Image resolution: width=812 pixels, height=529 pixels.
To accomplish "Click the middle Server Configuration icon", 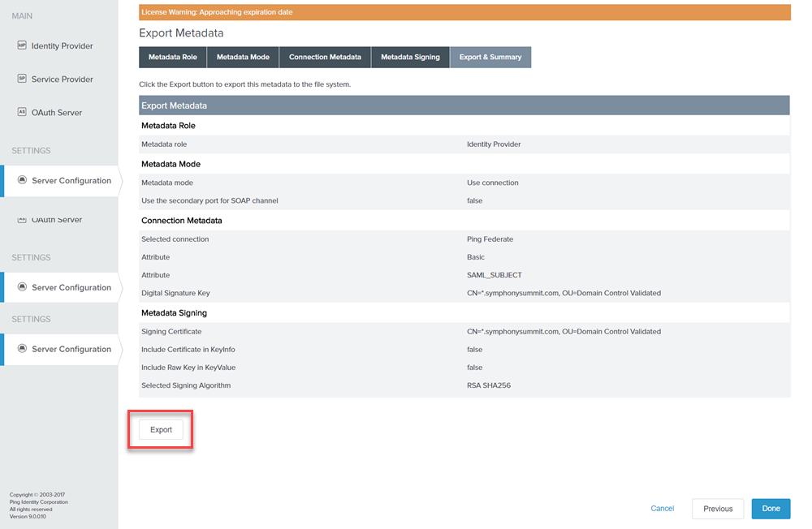I will click(x=23, y=287).
